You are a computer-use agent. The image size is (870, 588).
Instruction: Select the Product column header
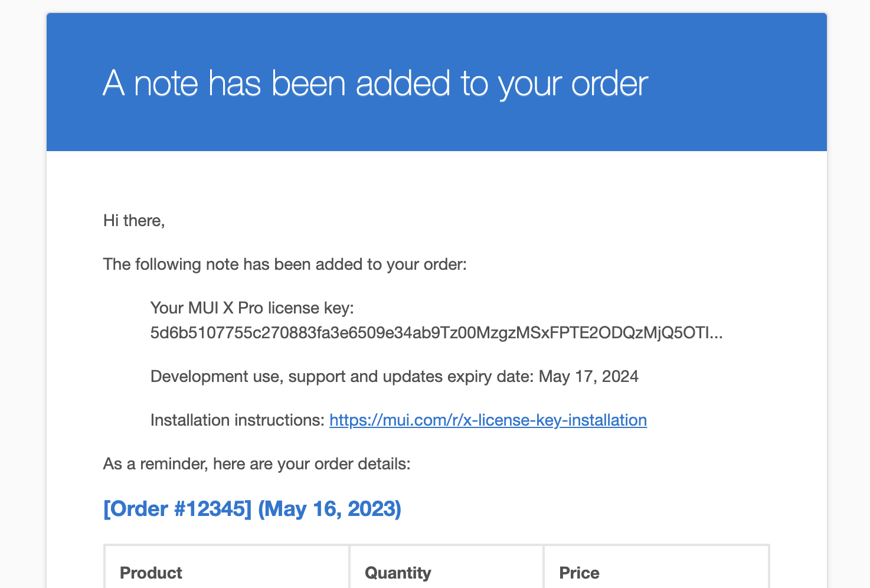click(x=151, y=573)
